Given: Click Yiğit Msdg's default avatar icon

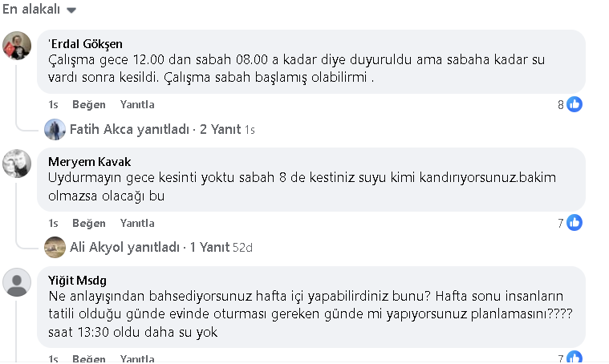Looking at the screenshot, I should tap(18, 282).
